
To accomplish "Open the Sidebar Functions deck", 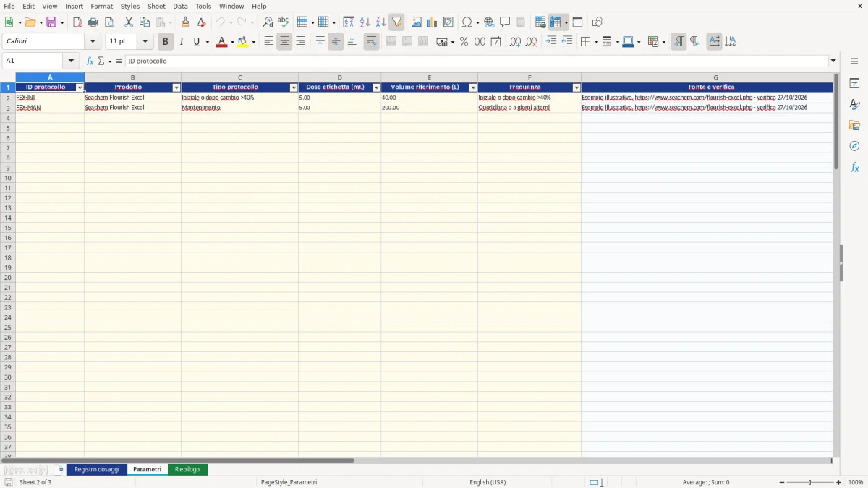I will click(854, 167).
